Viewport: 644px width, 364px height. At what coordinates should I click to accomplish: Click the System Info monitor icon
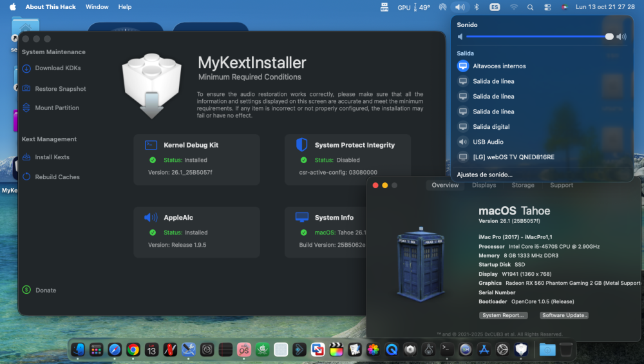pyautogui.click(x=302, y=217)
